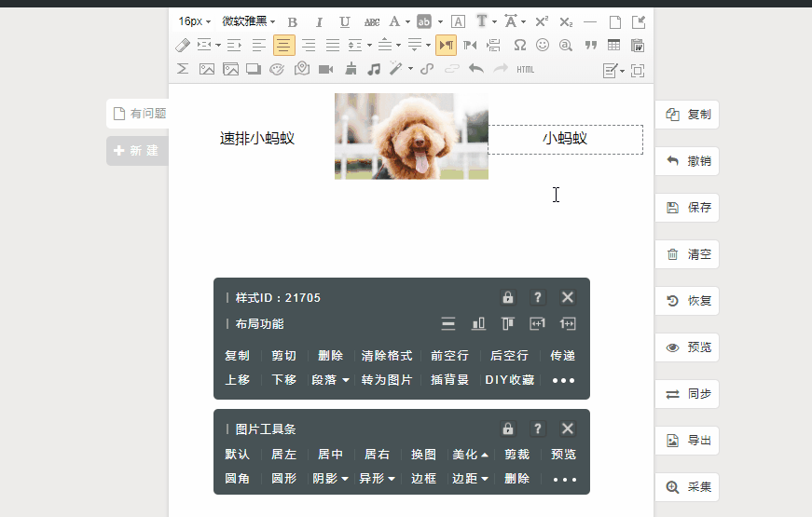Click the 新建 new button
Image resolution: width=812 pixels, height=517 pixels.
138,151
